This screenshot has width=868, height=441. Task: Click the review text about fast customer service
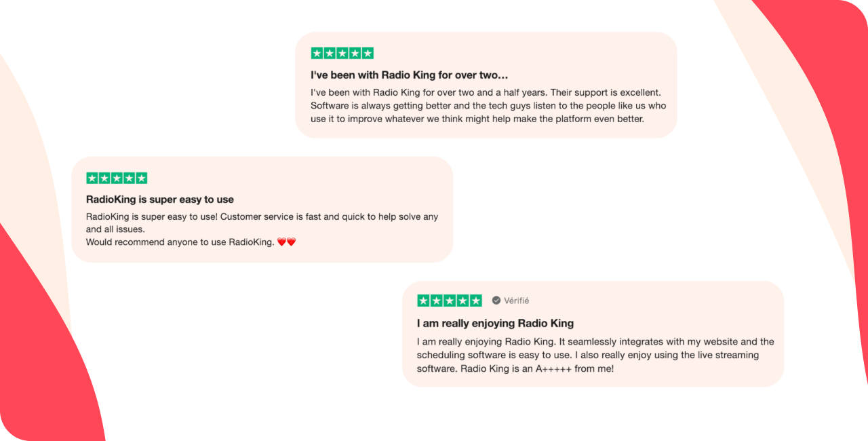point(262,217)
